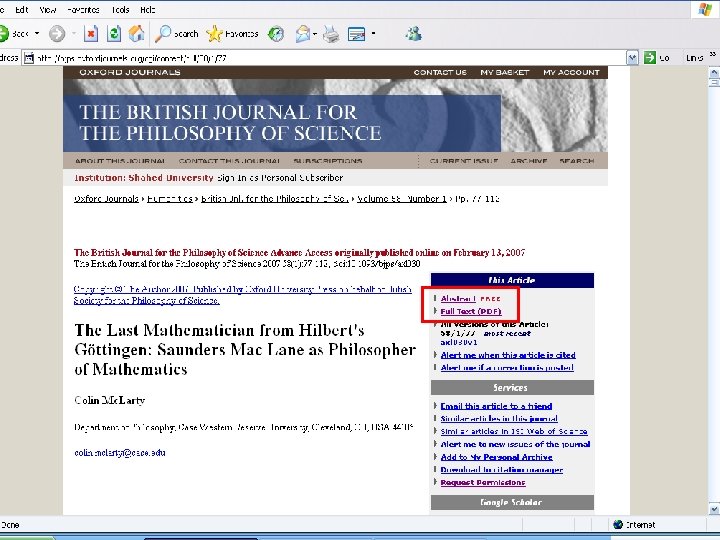
Task: Open the Edit button dropdown arrow
Action: coord(373,34)
